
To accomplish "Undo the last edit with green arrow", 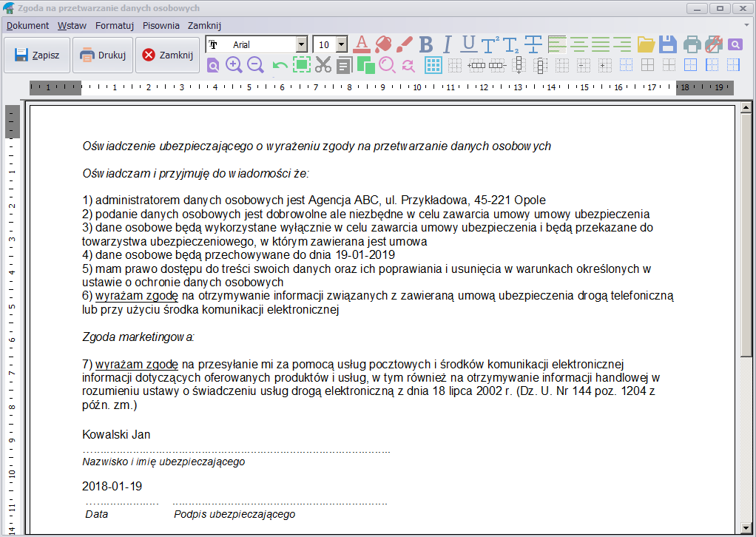I will 280,66.
